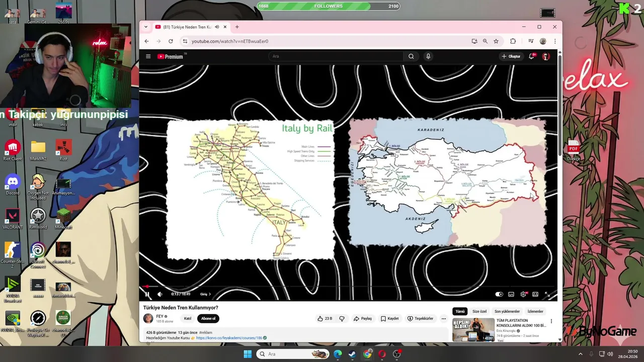Select the Riot Client desktop icon
Viewport: 644px width, 362px height.
[13, 150]
